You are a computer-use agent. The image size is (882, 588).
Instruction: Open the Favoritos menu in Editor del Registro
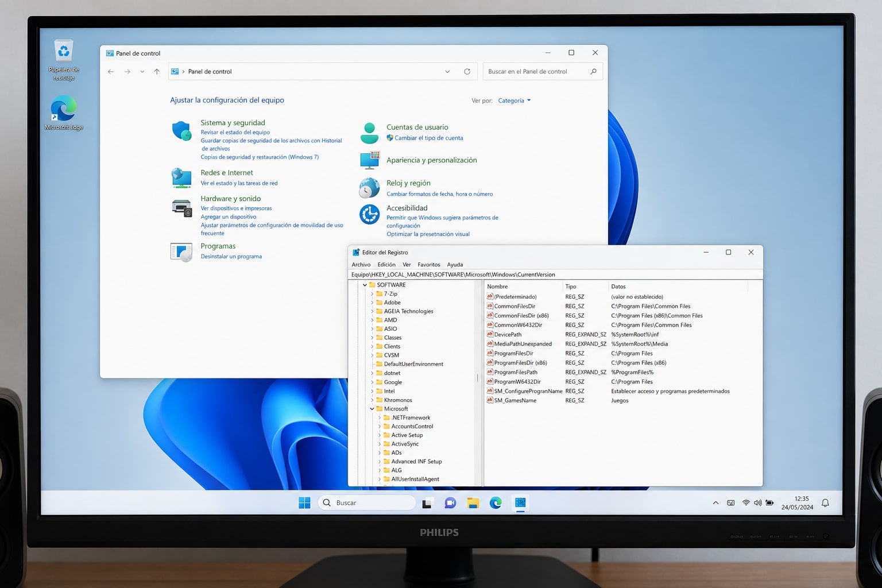tap(429, 265)
